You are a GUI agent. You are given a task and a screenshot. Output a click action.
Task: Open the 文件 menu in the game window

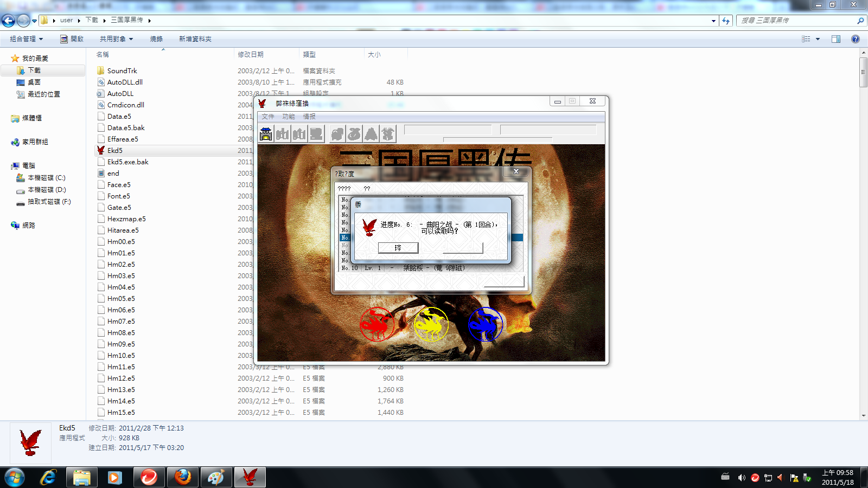(x=268, y=117)
